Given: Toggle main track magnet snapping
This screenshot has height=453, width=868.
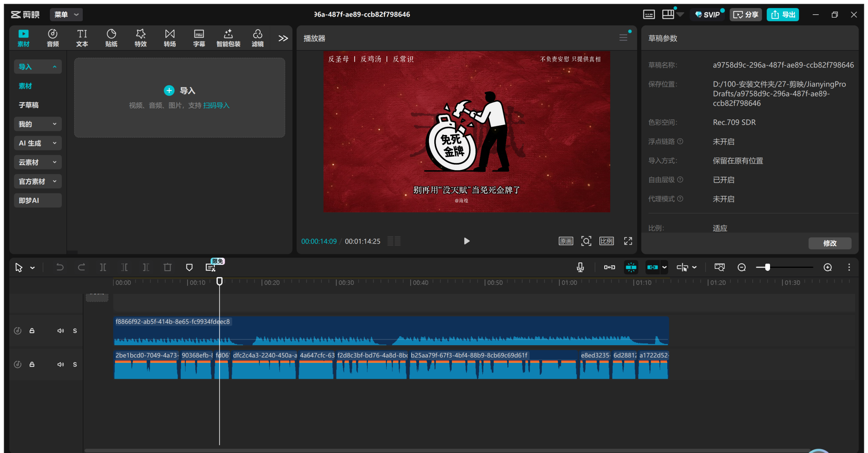Looking at the screenshot, I should [609, 267].
